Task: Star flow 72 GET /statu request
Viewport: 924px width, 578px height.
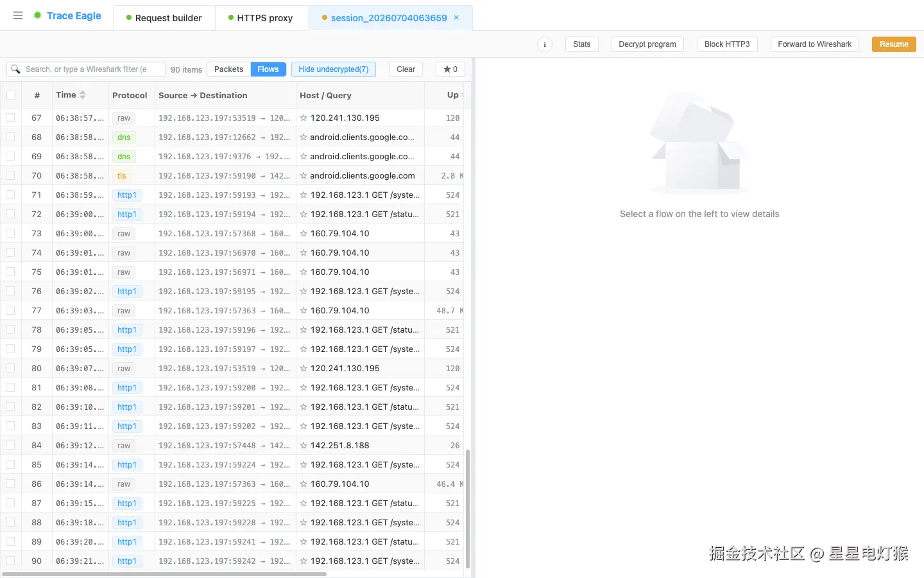Action: 304,215
